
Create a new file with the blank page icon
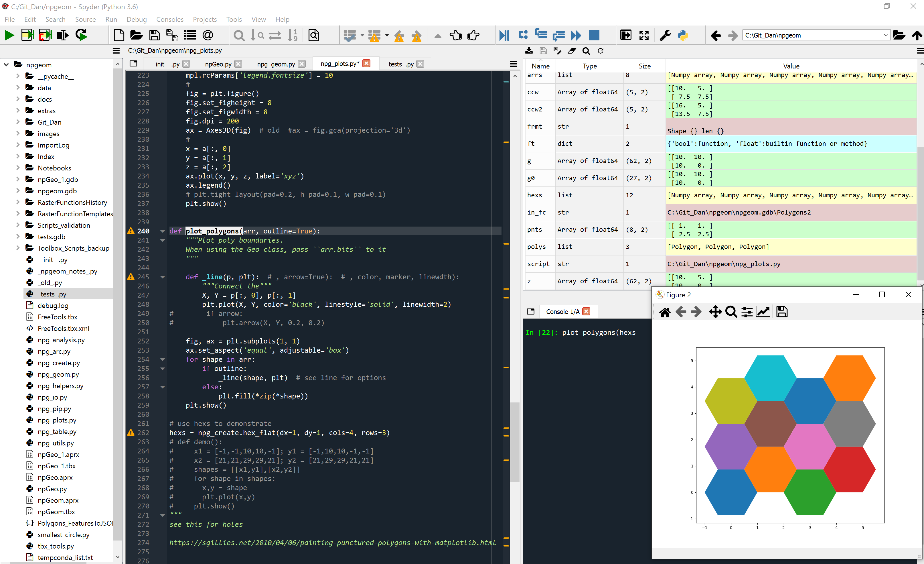tap(119, 35)
